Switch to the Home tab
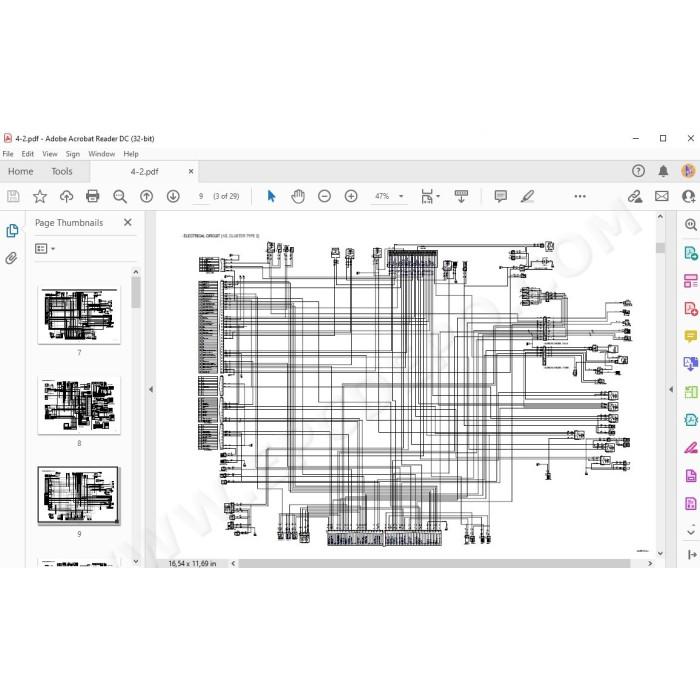700x700 pixels. click(21, 171)
